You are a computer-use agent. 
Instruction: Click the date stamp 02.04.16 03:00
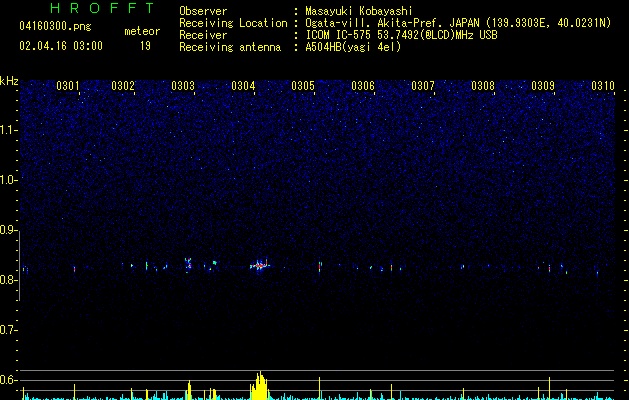point(61,46)
